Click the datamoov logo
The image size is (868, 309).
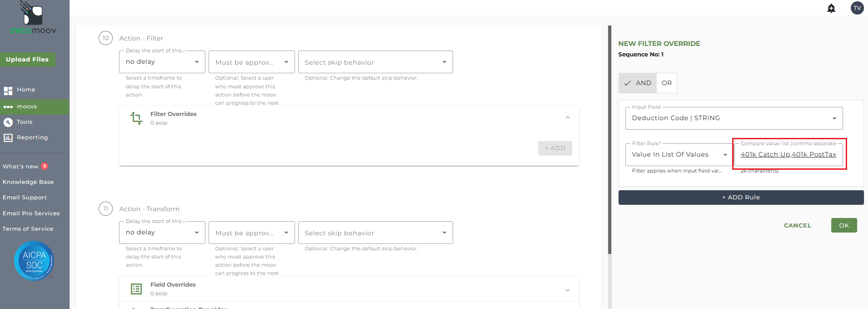coord(33,18)
